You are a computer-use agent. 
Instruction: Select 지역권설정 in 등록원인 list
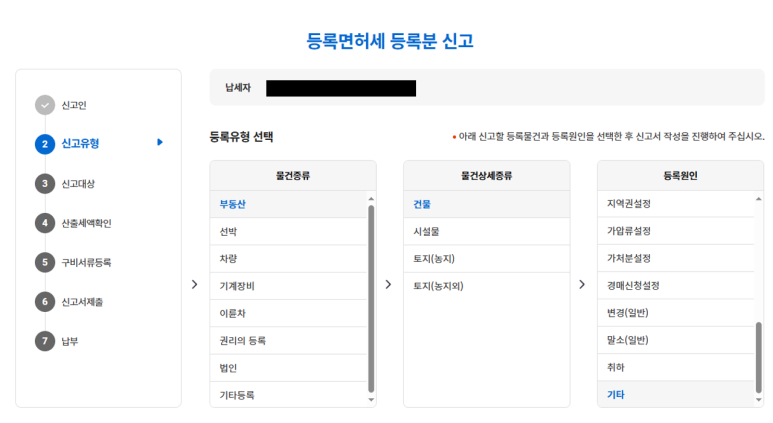point(676,204)
